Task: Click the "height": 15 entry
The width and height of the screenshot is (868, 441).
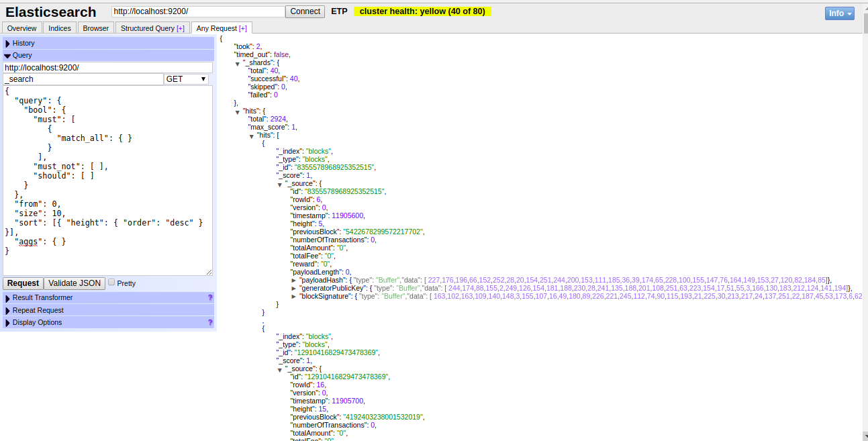Action: pyautogui.click(x=309, y=409)
